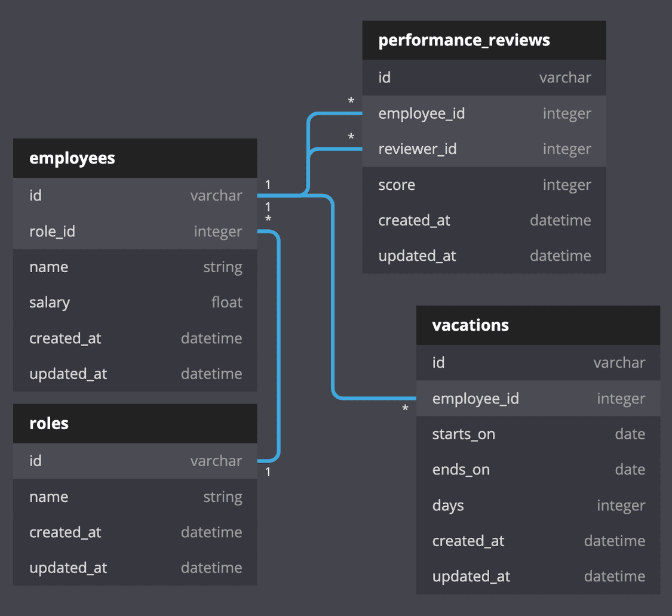This screenshot has height=616, width=672.
Task: Click the days row in vacations table
Action: click(x=538, y=505)
